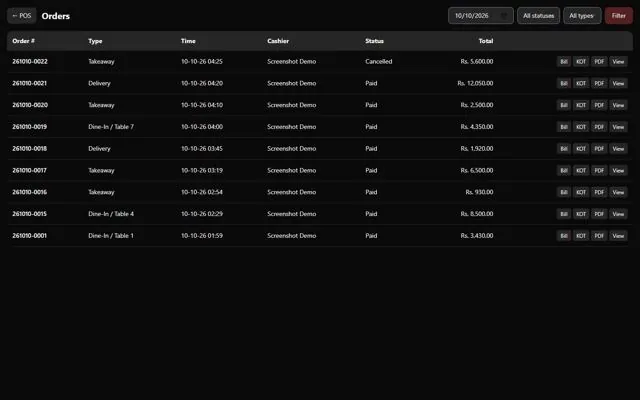This screenshot has height=400, width=640.
Task: Click the Time column header
Action: [188, 41]
